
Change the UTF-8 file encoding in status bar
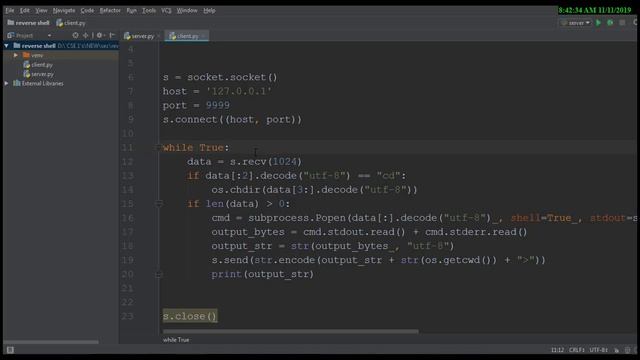click(x=599, y=350)
